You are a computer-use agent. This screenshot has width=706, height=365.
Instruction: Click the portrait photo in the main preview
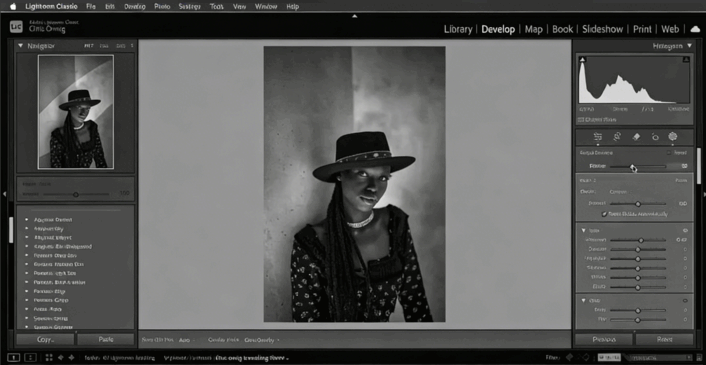tap(354, 184)
